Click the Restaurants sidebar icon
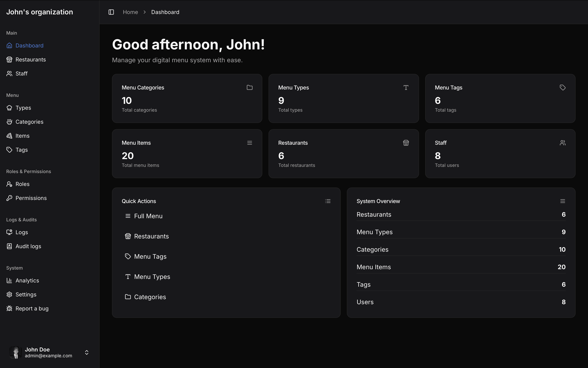The height and width of the screenshot is (368, 588). 9,59
